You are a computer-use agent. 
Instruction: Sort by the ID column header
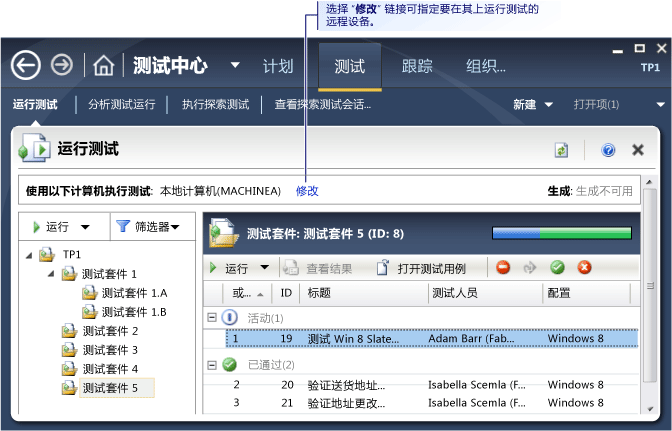pos(286,293)
